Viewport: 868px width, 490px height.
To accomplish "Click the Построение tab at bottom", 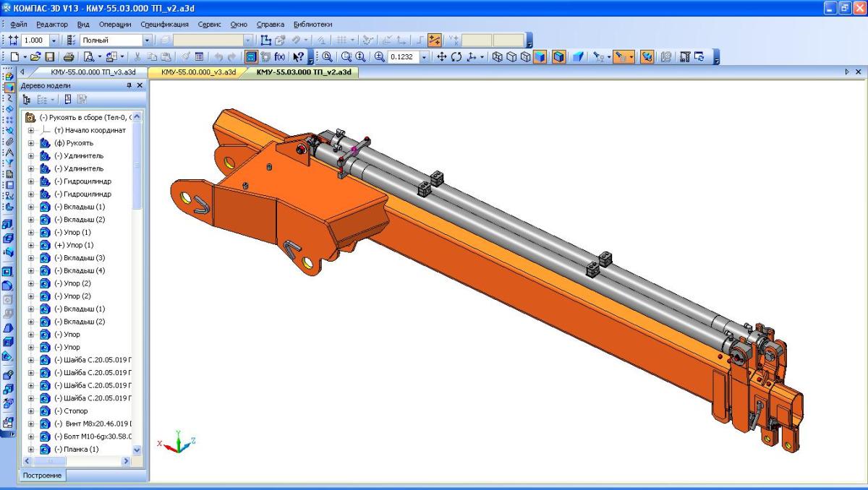I will [43, 475].
